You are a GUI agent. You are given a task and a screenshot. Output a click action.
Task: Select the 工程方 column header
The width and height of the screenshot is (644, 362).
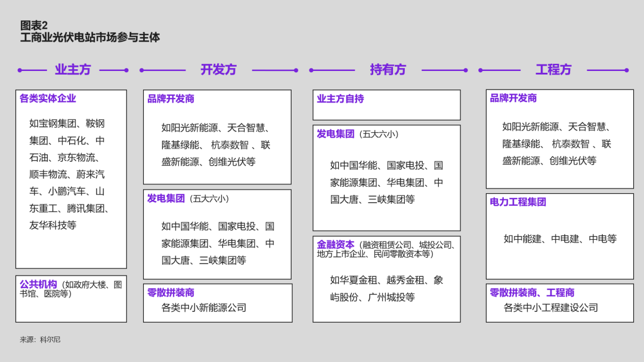coord(553,70)
